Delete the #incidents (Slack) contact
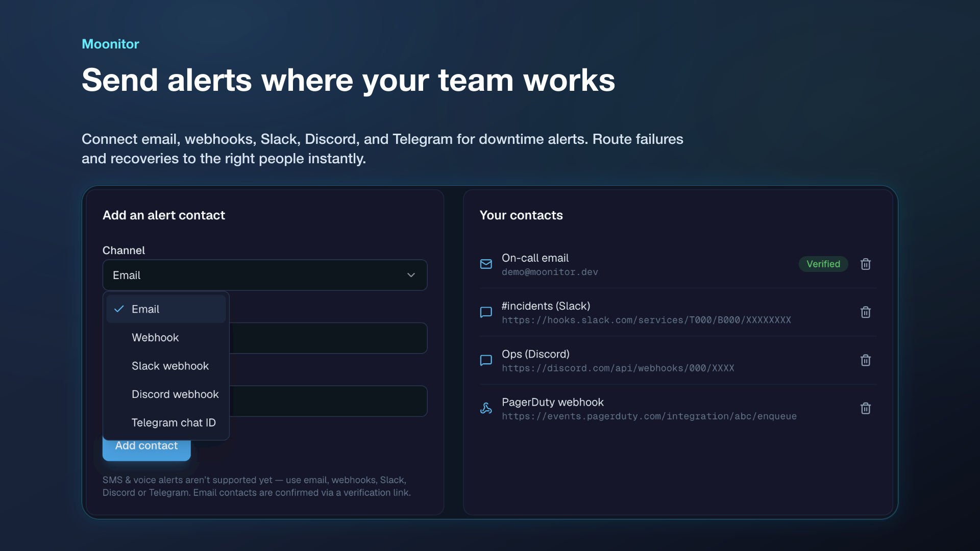Image resolution: width=980 pixels, height=551 pixels. point(866,312)
